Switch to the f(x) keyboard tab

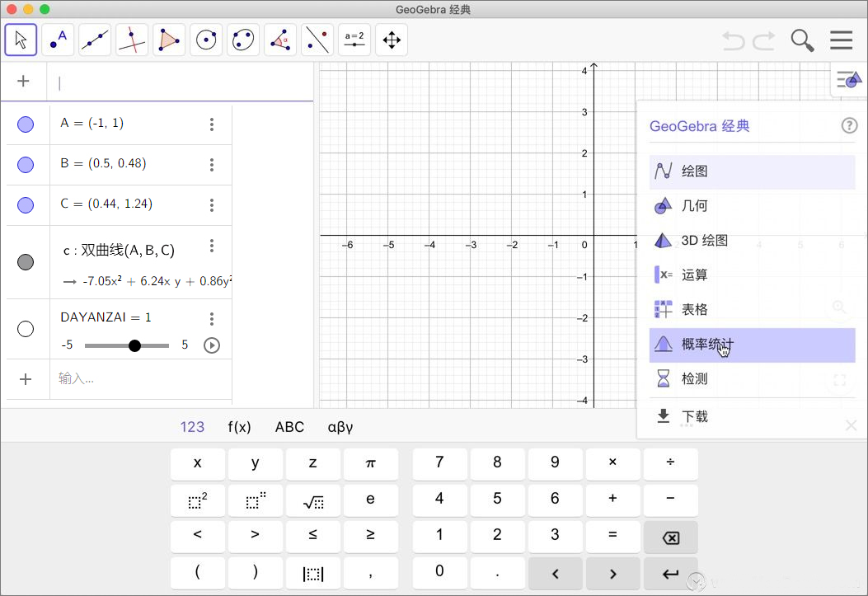pos(239,427)
